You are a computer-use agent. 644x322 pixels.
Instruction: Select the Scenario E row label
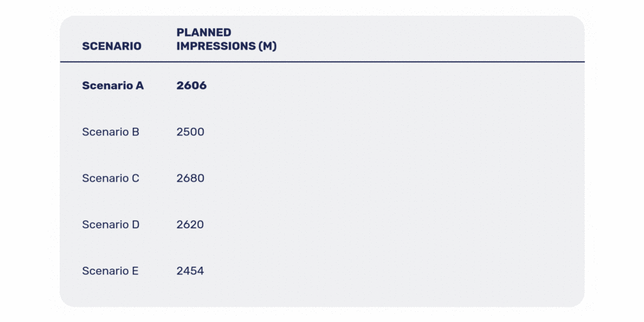click(x=110, y=271)
